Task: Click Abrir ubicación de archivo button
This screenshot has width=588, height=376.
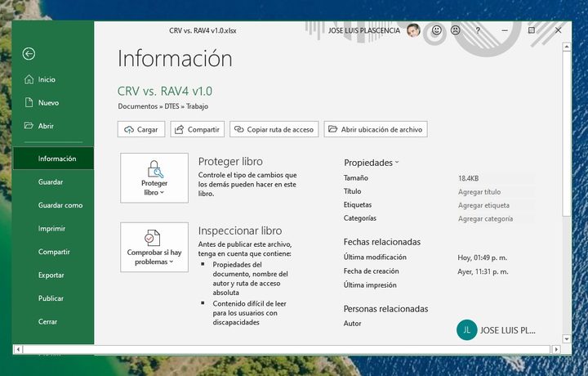Action: [x=376, y=129]
